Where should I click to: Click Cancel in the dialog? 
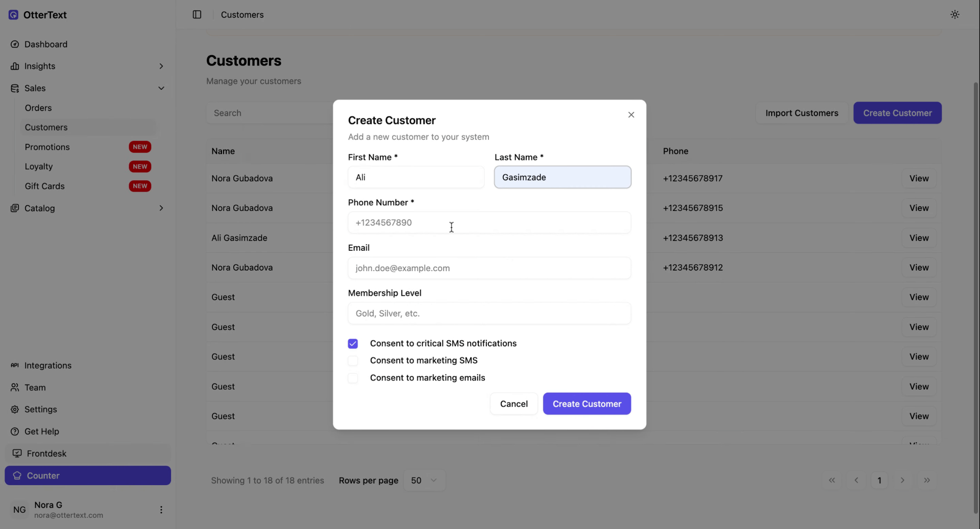(x=513, y=404)
